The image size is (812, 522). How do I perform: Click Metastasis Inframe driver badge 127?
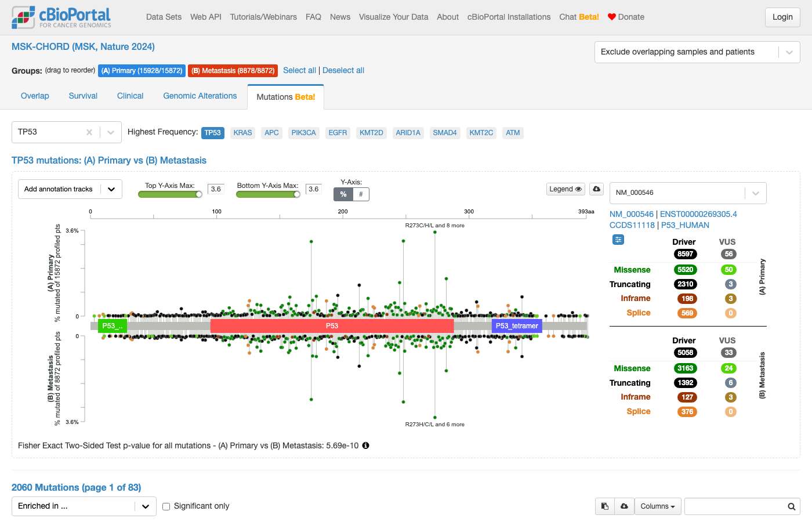coord(687,397)
